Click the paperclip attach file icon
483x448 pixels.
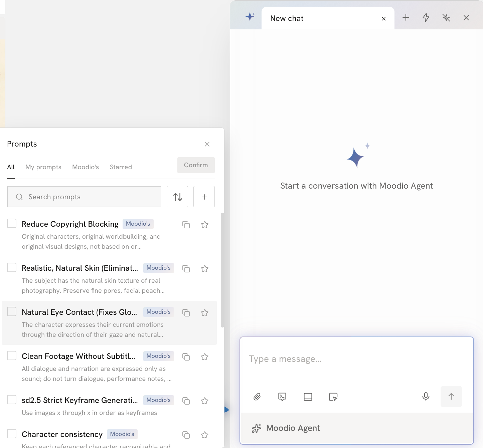pyautogui.click(x=257, y=397)
